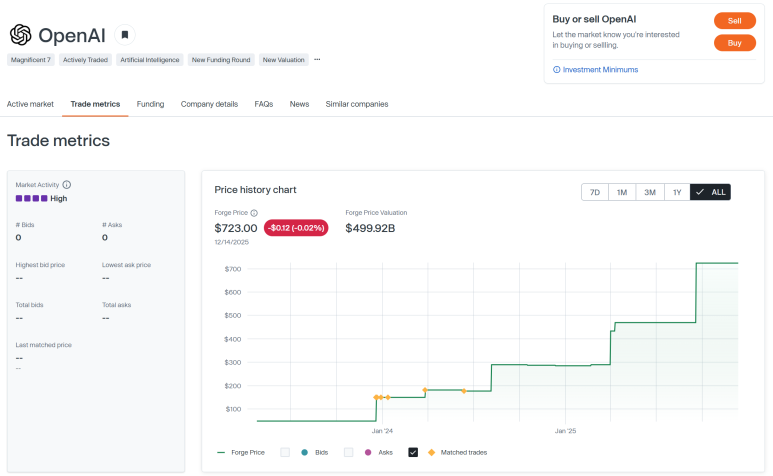This screenshot has width=773, height=476.
Task: Select the 7D time range
Action: pyautogui.click(x=594, y=192)
